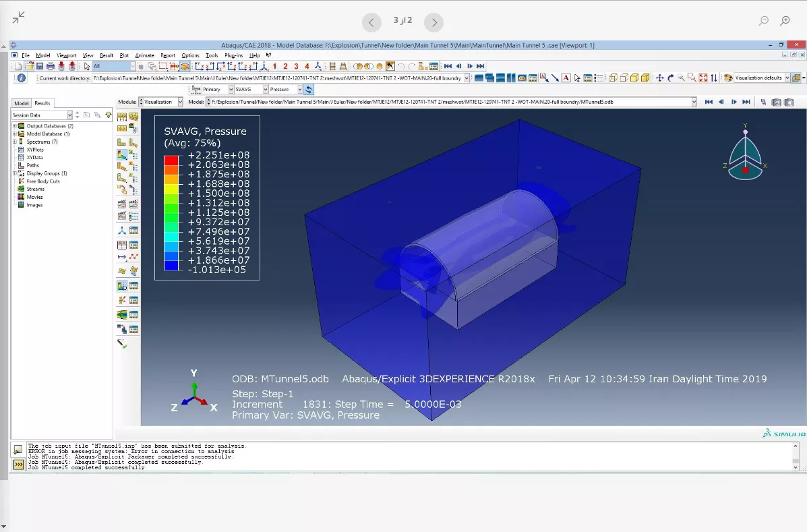
Task: Click the dark blue swatch in the legend
Action: tap(171, 266)
